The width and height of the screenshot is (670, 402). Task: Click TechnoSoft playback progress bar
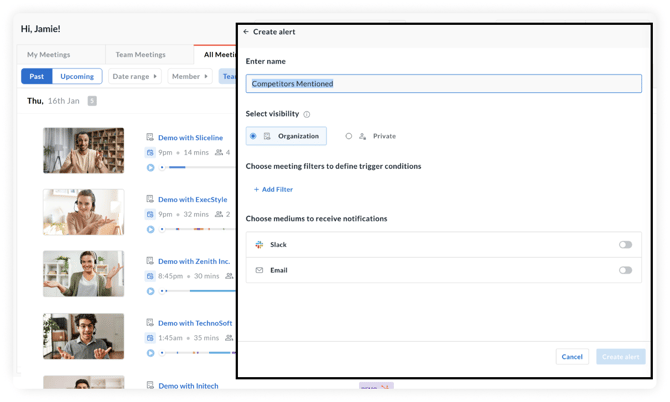pos(197,353)
